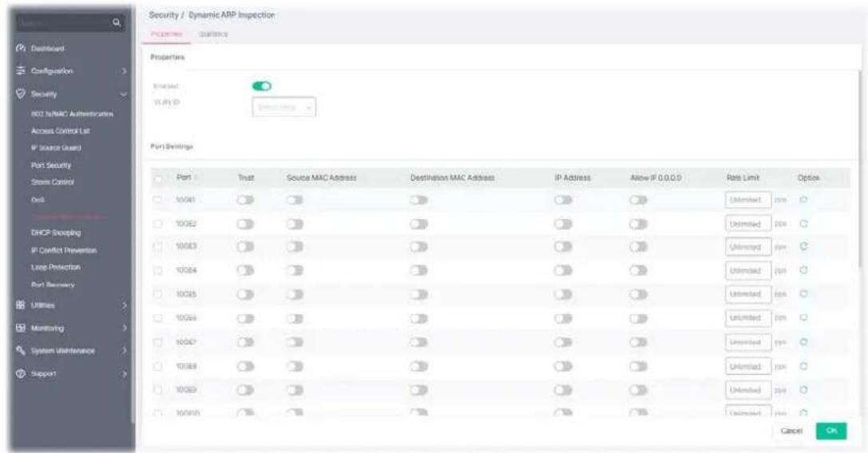Expand the Monitoring menu chevron
The height and width of the screenshot is (453, 868).
coord(124,328)
